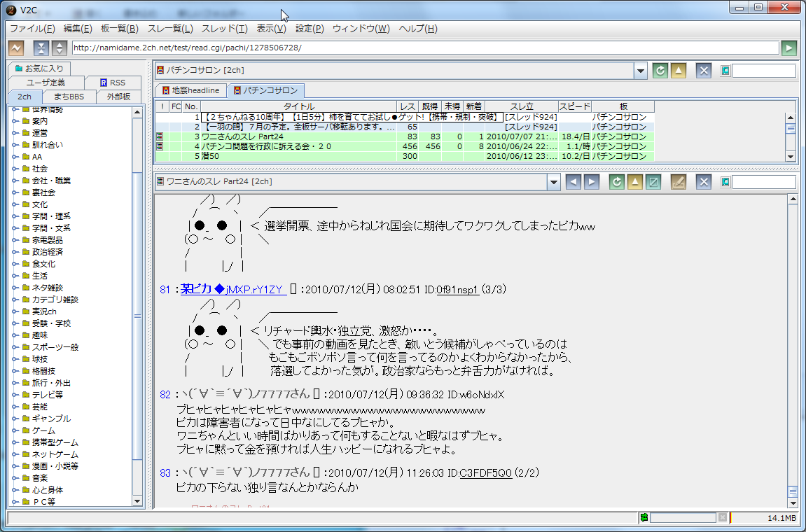Expand the ギャンブル category in tree
The width and height of the screenshot is (806, 532).
[15, 419]
